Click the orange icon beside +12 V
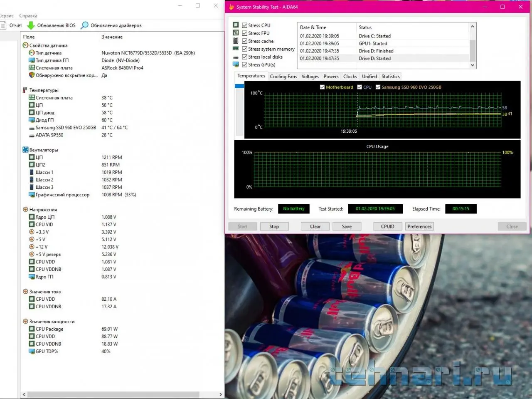Image resolution: width=532 pixels, height=399 pixels. point(32,247)
